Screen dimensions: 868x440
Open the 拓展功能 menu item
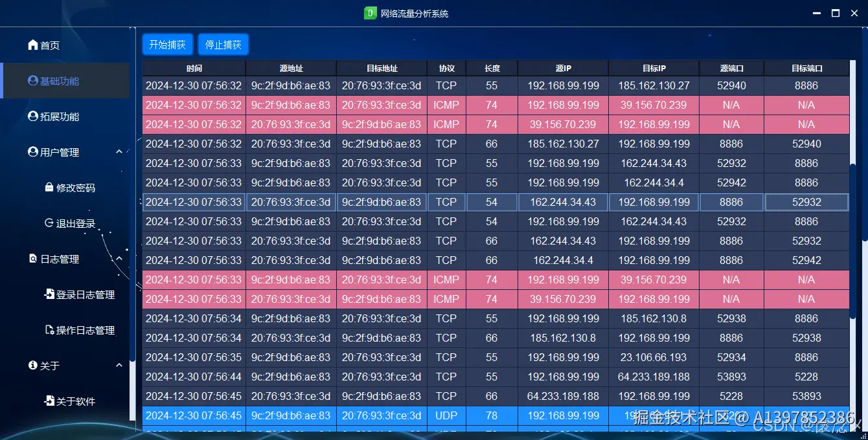(x=65, y=116)
